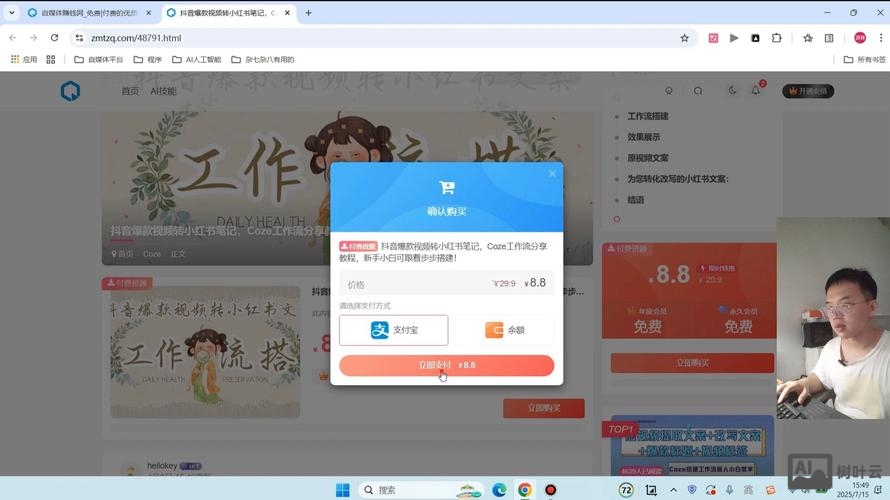This screenshot has height=500, width=890.
Task: Click the hellokey author name
Action: [162, 465]
